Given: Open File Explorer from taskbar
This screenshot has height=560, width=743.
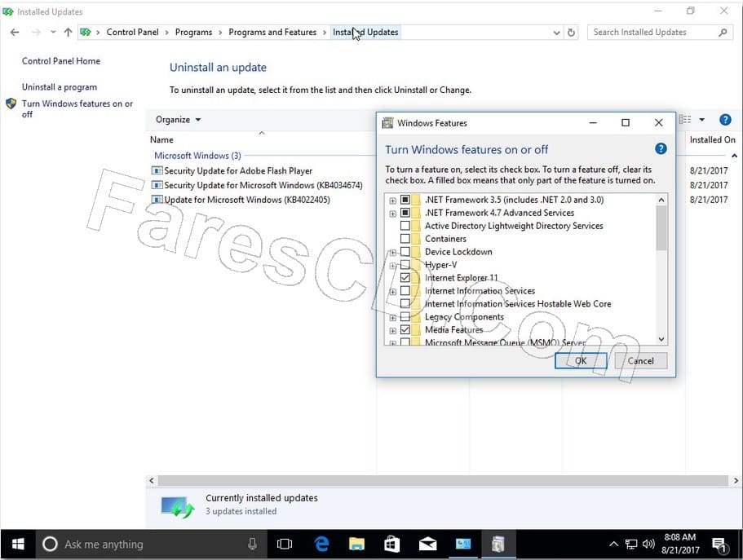Looking at the screenshot, I should click(356, 545).
